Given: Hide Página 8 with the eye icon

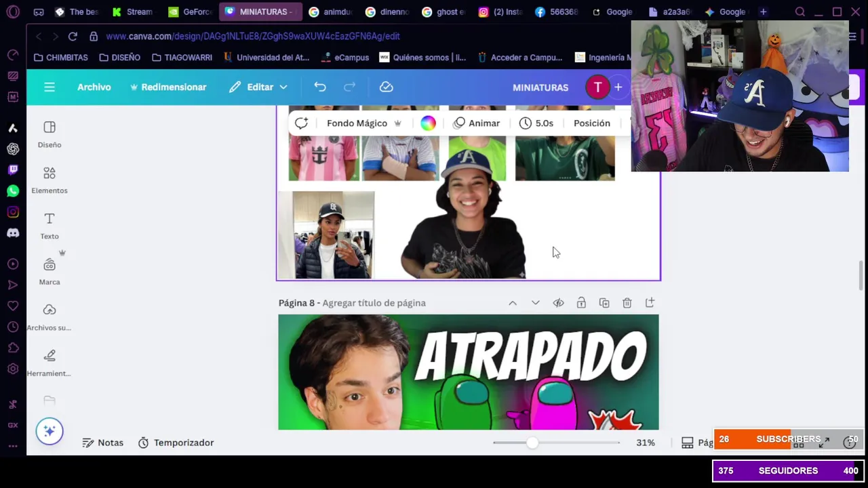Looking at the screenshot, I should coord(558,303).
